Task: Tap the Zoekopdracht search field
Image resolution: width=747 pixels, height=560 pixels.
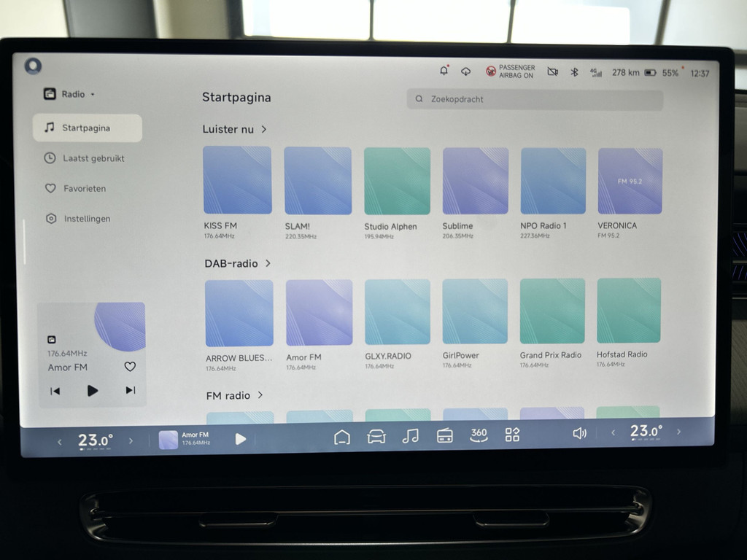Action: click(x=535, y=99)
